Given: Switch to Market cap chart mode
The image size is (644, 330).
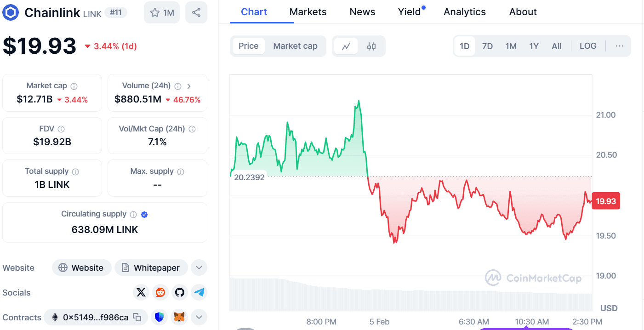Looking at the screenshot, I should (295, 46).
